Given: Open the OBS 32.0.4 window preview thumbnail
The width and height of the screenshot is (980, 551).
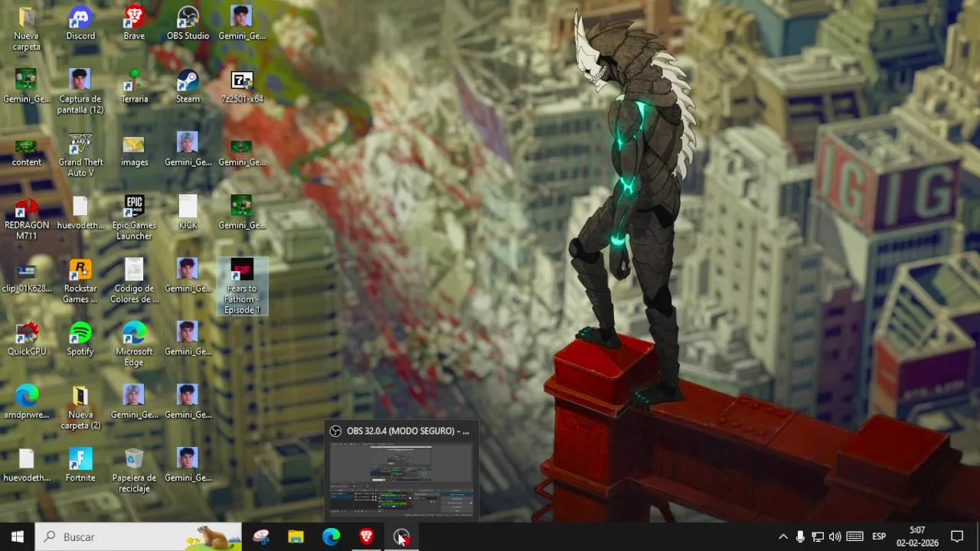Looking at the screenshot, I should pyautogui.click(x=401, y=479).
